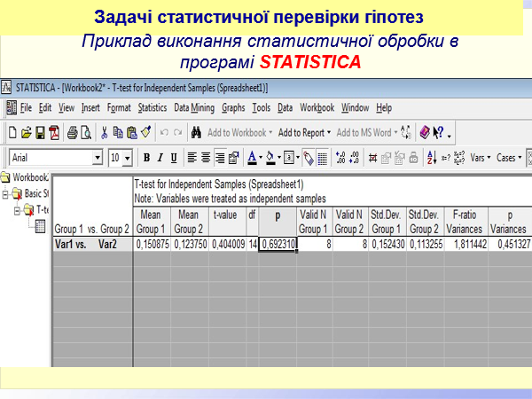532x399 pixels.
Task: Toggle the text labels tag button
Action: [x=309, y=158]
